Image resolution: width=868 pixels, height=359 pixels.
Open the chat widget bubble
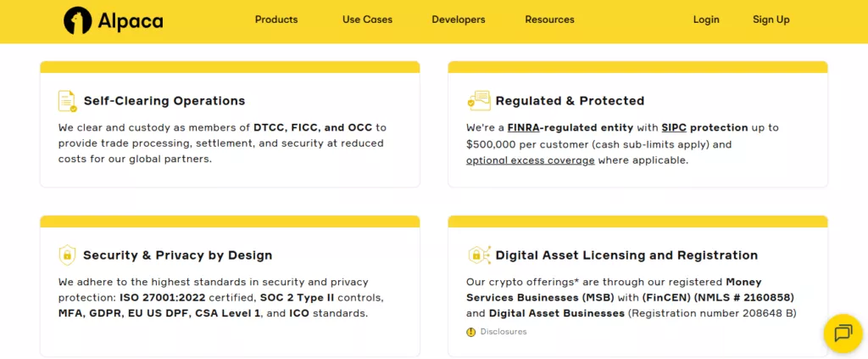click(x=843, y=334)
